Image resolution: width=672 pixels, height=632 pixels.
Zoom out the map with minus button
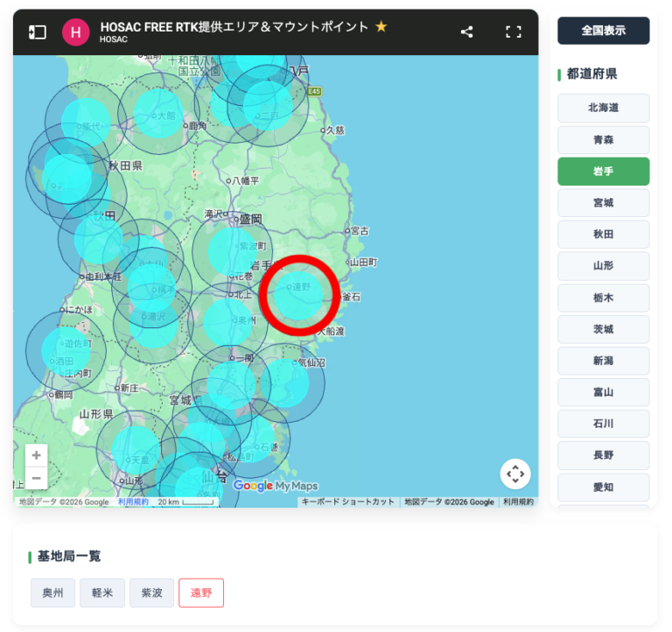(37, 478)
